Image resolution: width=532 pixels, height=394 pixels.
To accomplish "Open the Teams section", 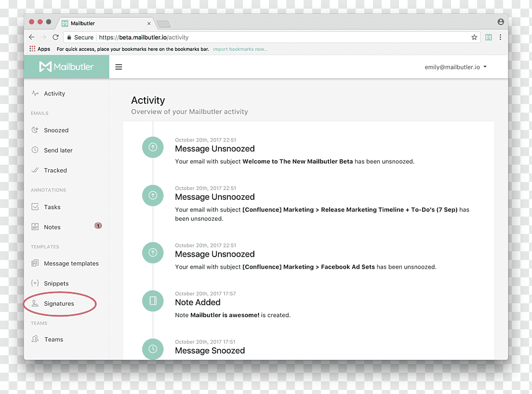I will point(54,340).
